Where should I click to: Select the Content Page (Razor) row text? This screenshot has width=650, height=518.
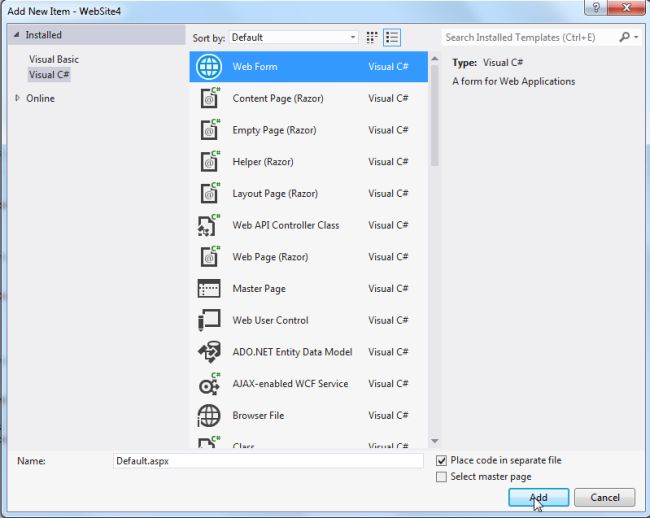[278, 99]
